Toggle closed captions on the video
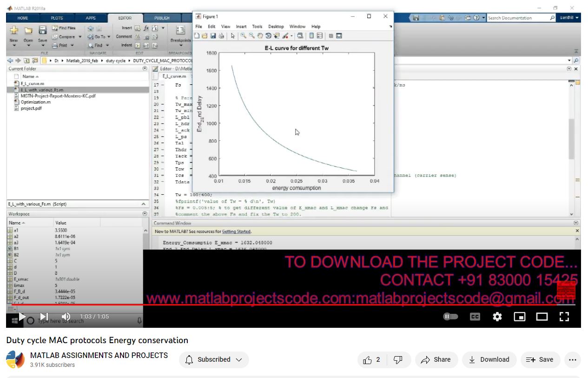The width and height of the screenshot is (588, 378). [x=475, y=317]
